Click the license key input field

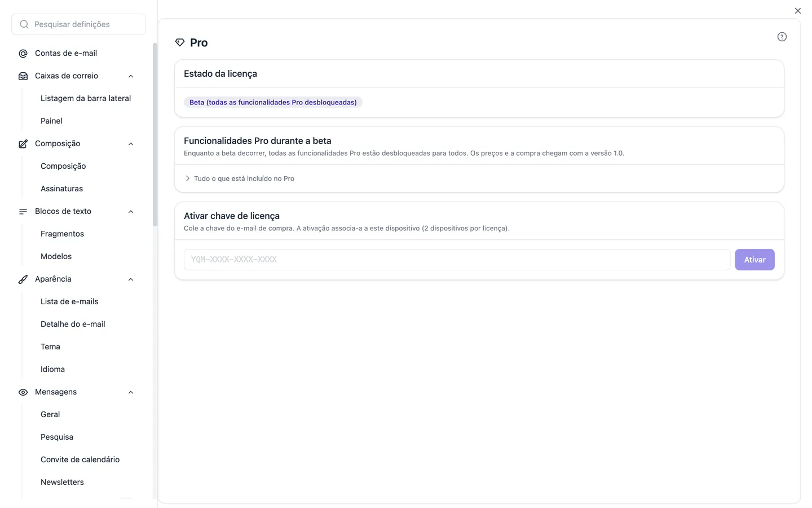tap(457, 260)
